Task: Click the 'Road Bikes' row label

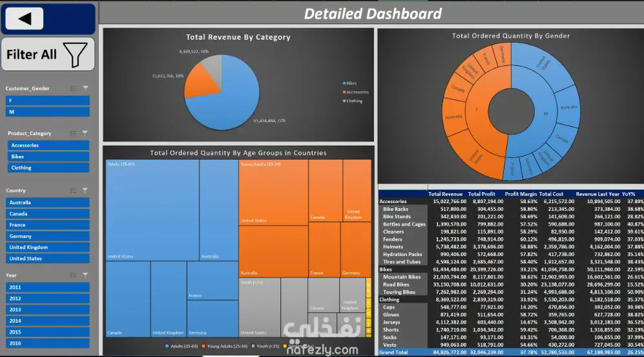Action: pos(396,285)
